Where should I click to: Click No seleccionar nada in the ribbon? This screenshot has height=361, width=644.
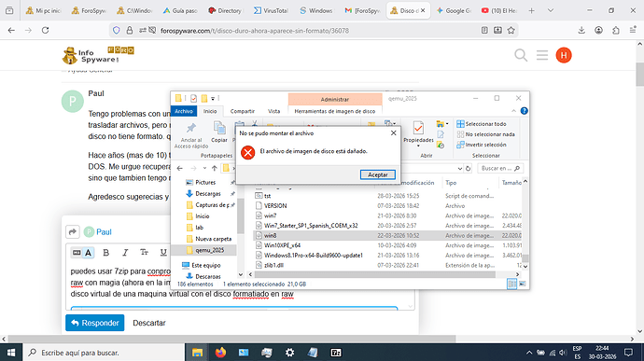tap(485, 134)
